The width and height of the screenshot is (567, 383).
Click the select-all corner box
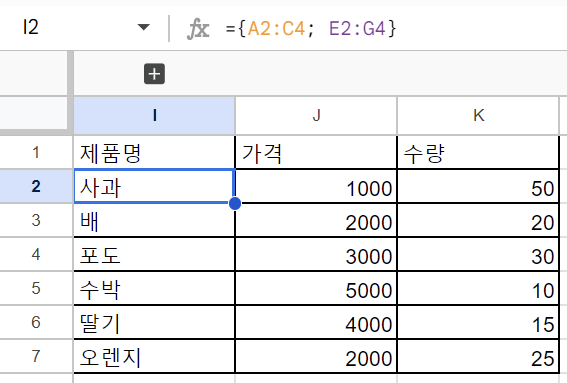click(33, 112)
